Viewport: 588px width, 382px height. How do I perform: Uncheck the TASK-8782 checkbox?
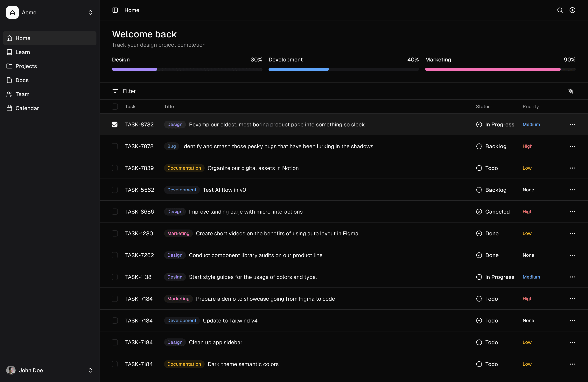115,124
